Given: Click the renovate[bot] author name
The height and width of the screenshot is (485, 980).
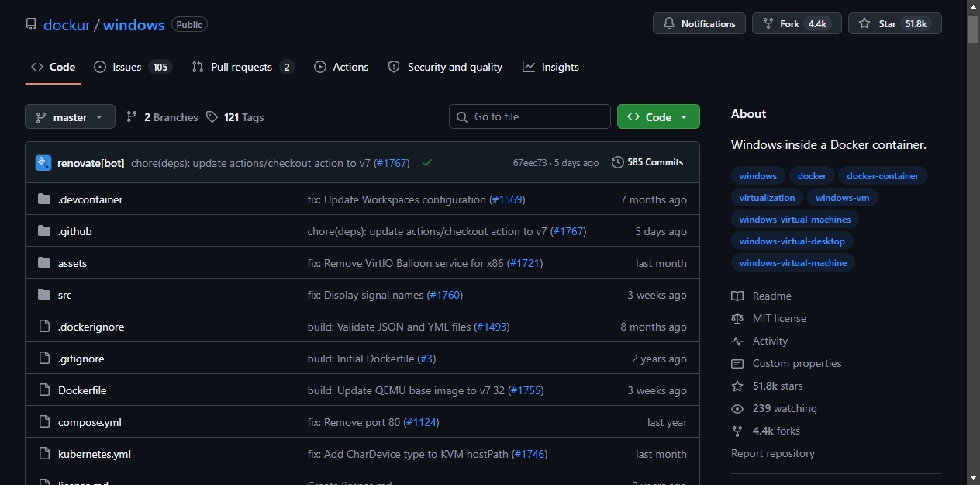Looking at the screenshot, I should click(x=91, y=163).
